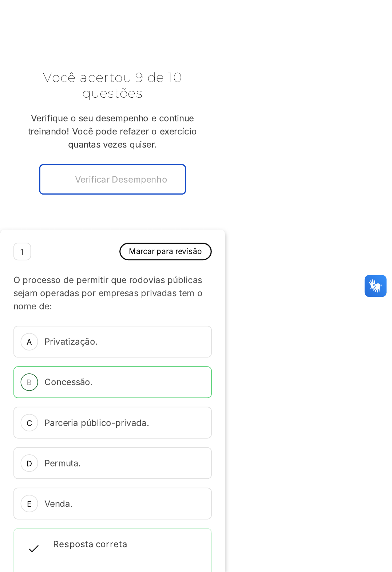Open the sign language accessibility widget

375,286
